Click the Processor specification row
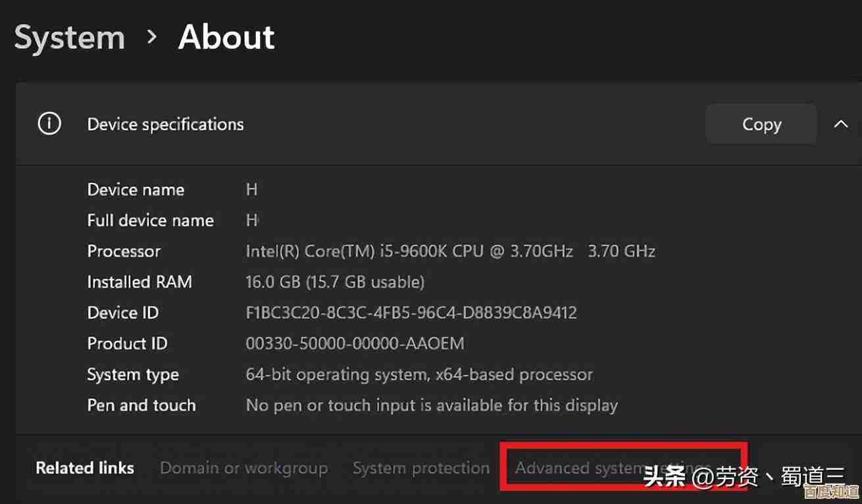 pyautogui.click(x=450, y=251)
